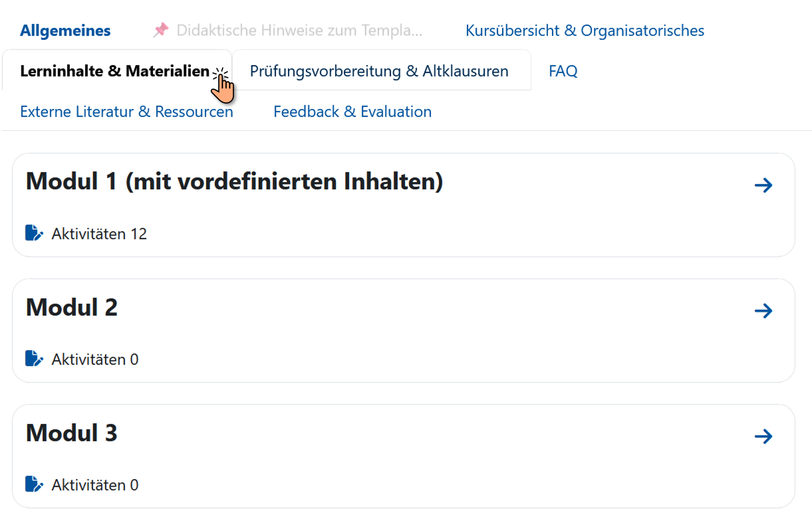The width and height of the screenshot is (812, 515).
Task: Open the Didaktische Hinweise zum Template tab
Action: [299, 31]
